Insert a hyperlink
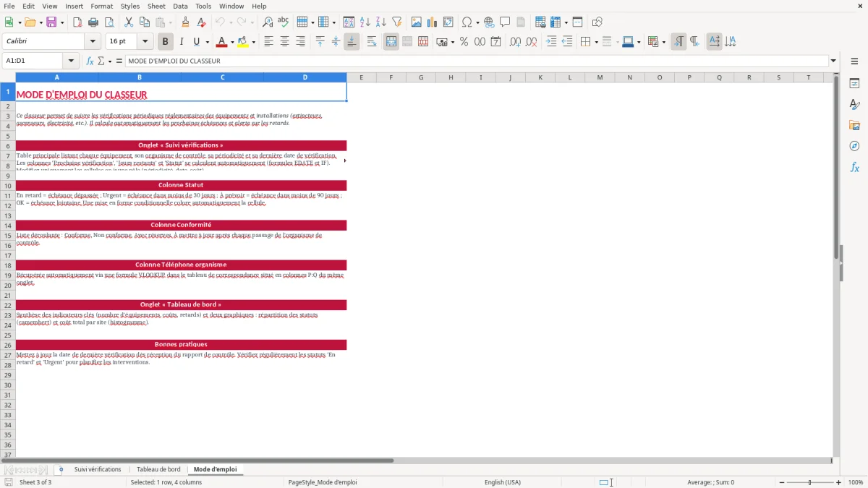This screenshot has width=868, height=488. click(490, 22)
